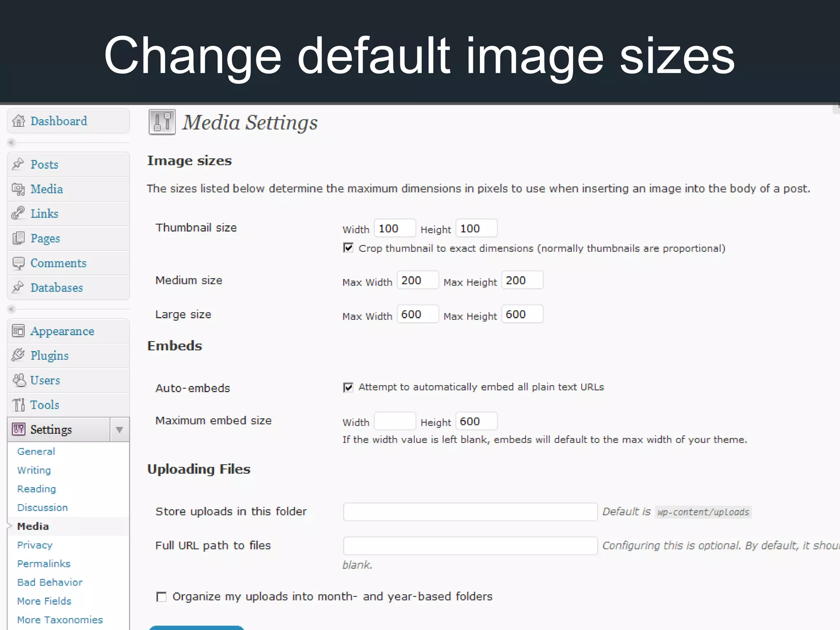Click collapse arrow below Databases
The image size is (840, 630).
point(11,309)
